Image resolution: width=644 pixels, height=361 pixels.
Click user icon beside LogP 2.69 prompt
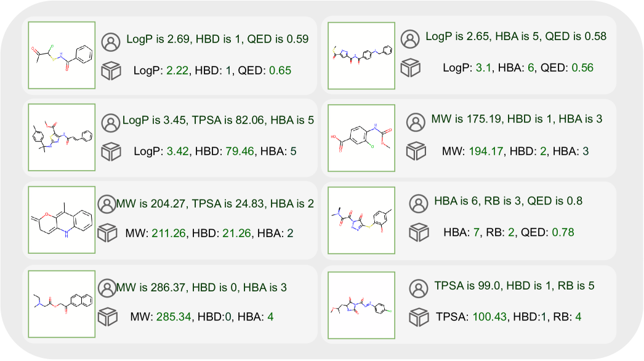coord(111,42)
